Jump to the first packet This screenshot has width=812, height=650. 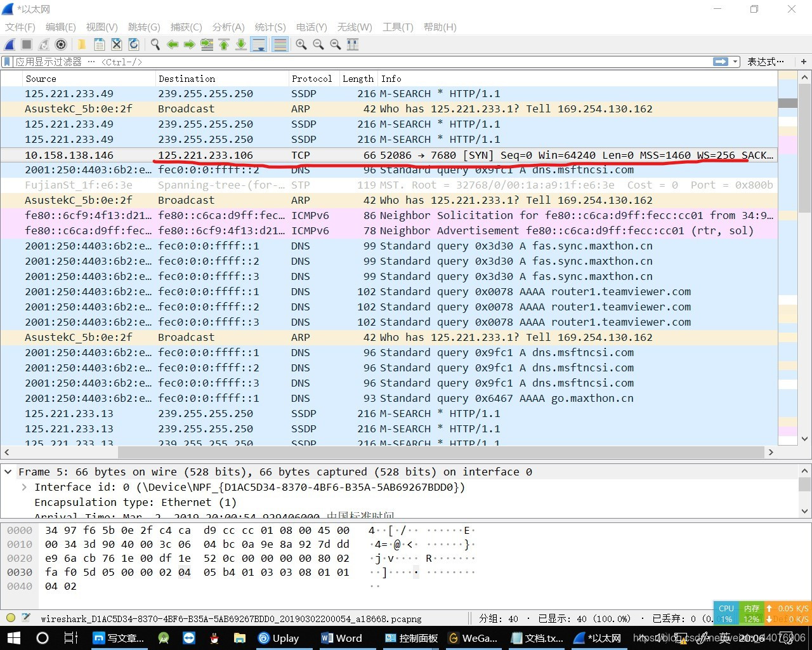coord(223,44)
